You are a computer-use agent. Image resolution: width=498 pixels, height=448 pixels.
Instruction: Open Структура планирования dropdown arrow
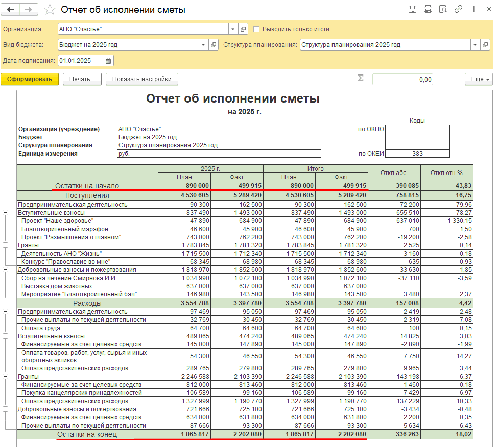[475, 45]
